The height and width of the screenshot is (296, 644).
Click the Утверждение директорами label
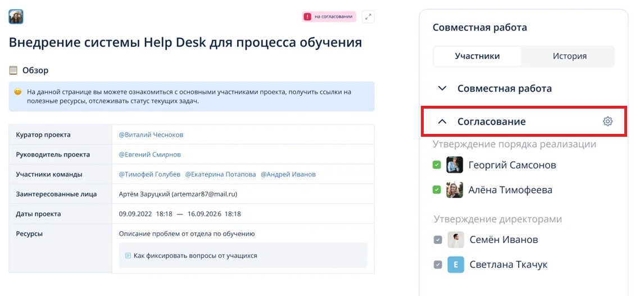point(498,219)
